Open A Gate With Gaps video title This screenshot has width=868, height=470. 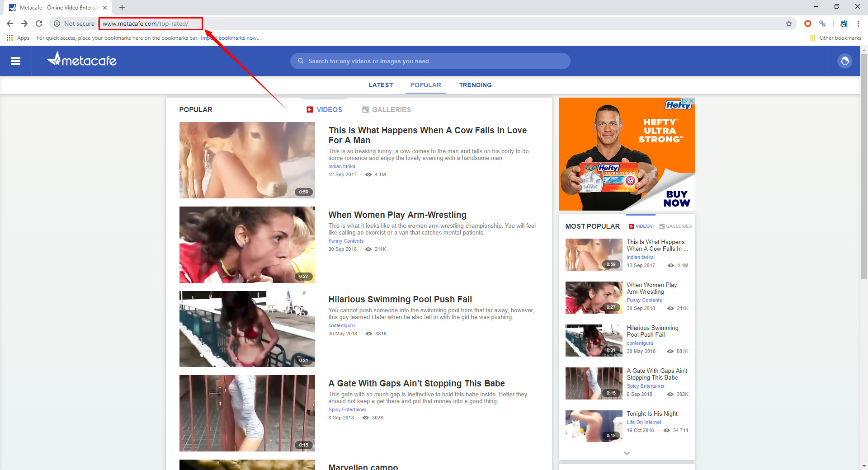(416, 384)
